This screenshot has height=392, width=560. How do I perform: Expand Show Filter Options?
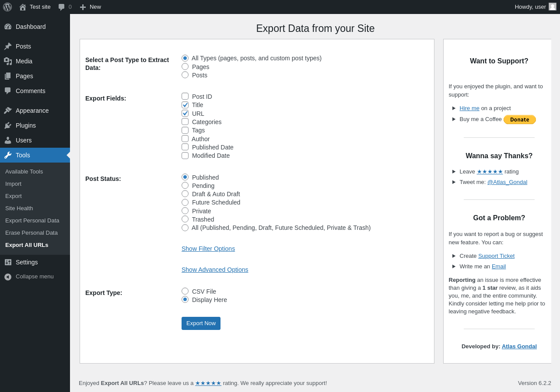[208, 249]
